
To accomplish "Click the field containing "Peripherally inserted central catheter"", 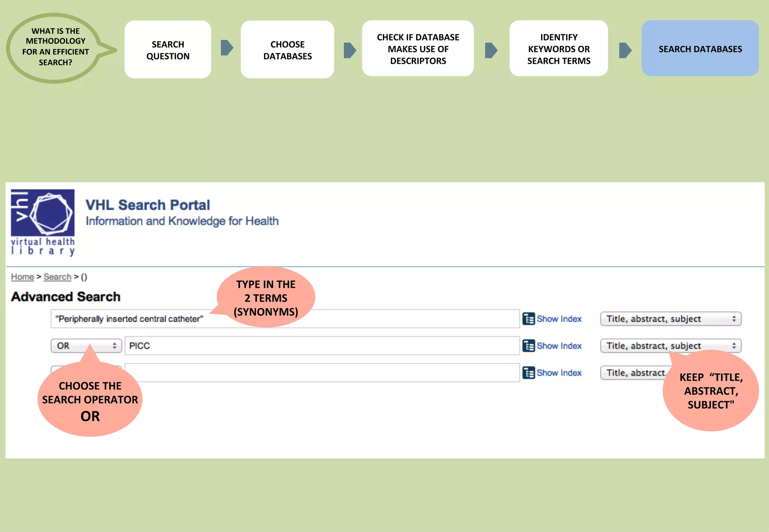I will [x=285, y=319].
